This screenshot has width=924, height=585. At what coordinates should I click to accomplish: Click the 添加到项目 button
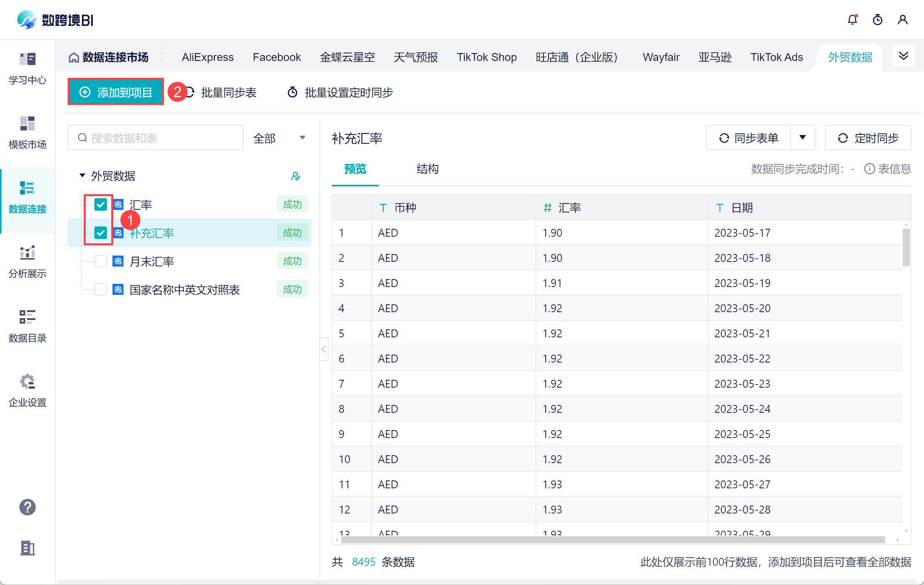pyautogui.click(x=116, y=92)
